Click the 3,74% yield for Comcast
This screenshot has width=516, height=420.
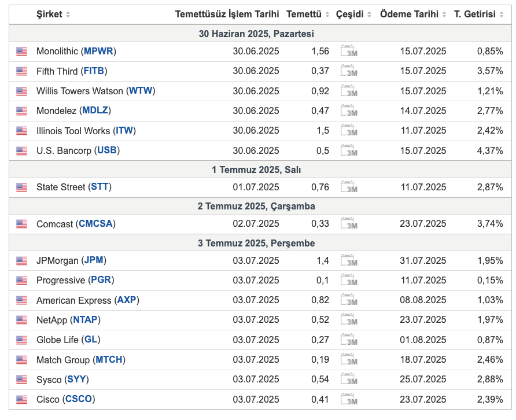click(490, 223)
